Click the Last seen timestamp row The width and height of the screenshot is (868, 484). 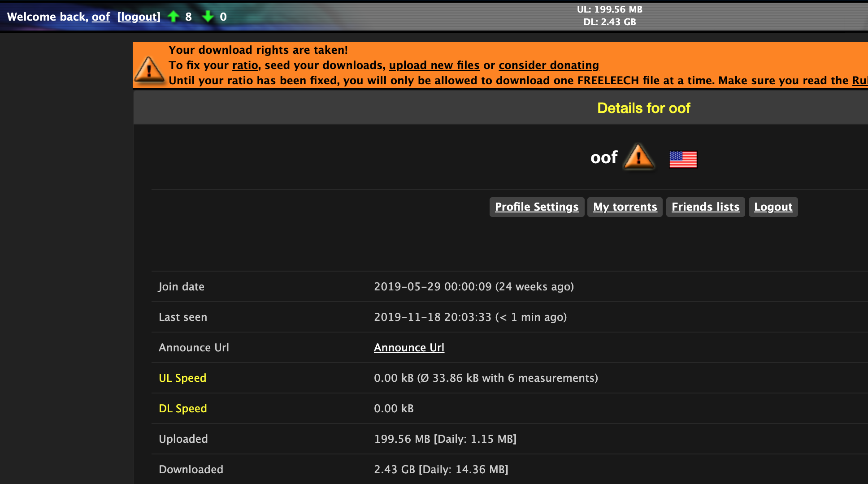470,317
